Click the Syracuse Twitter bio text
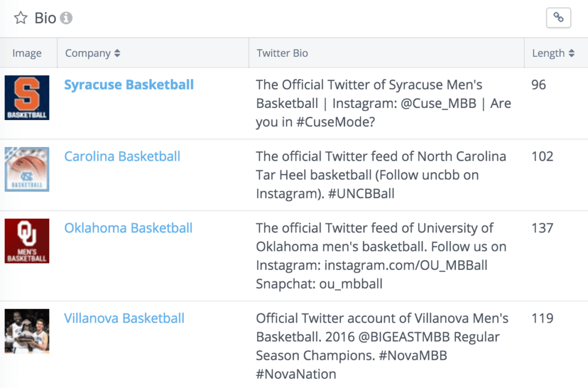Viewport: 588px width, 388px height. tap(383, 103)
